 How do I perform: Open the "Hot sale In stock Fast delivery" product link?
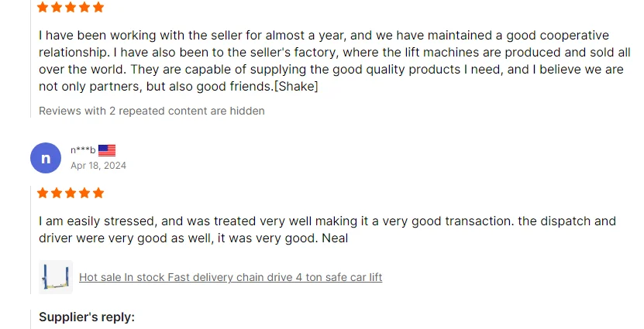click(230, 277)
